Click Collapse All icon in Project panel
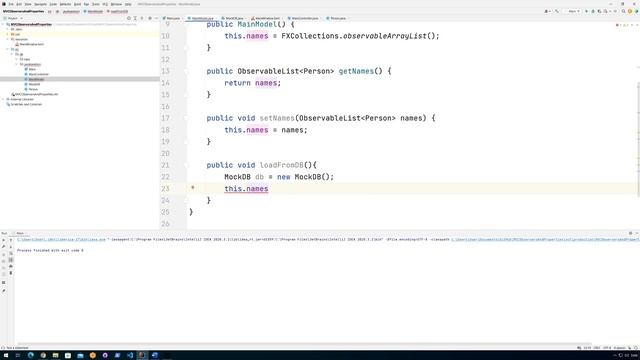Screen dimensions: 640x360 pyautogui.click(x=142, y=18)
